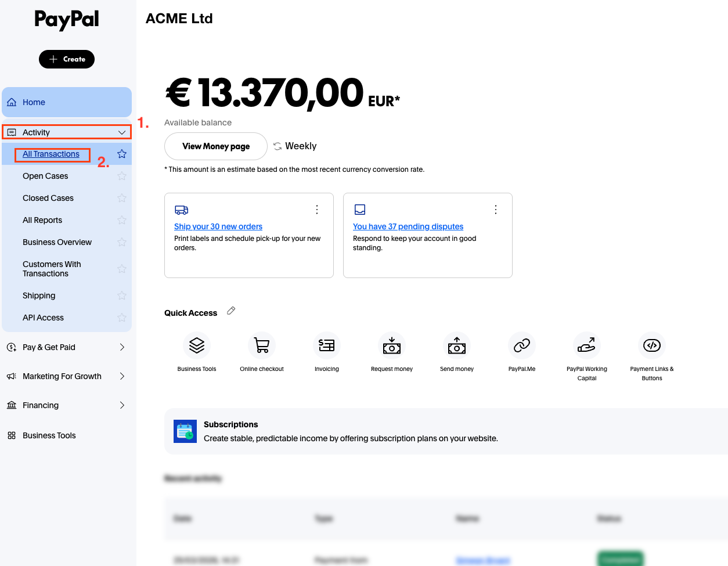Toggle the star next to Open Cases
Image resolution: width=728 pixels, height=566 pixels.
[x=122, y=176]
